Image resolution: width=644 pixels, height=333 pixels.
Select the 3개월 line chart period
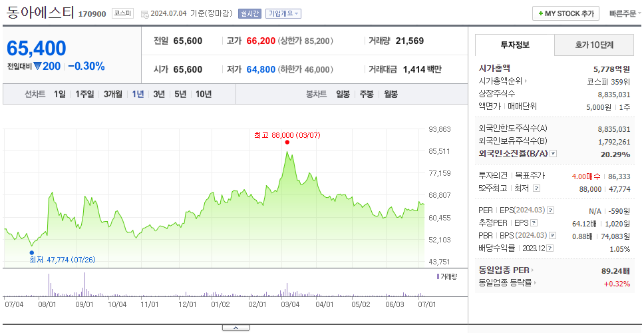pyautogui.click(x=113, y=94)
